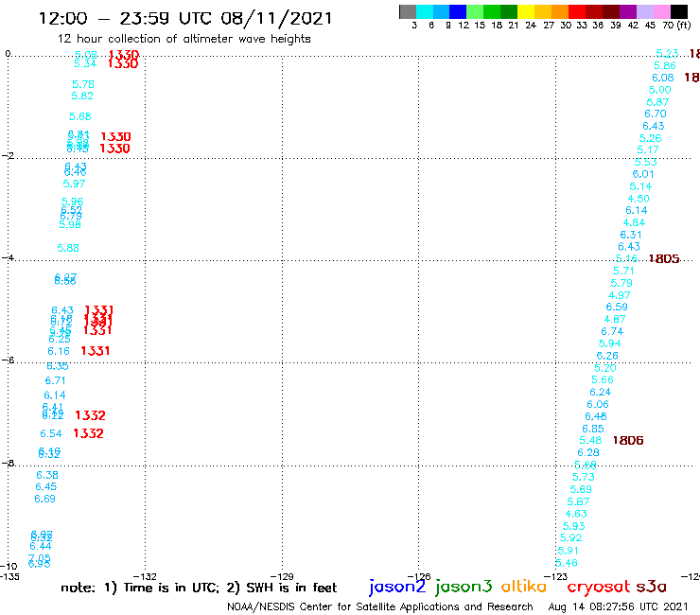700x615 pixels.
Task: Select the value 5.82 on the left track
Action: tap(82, 96)
